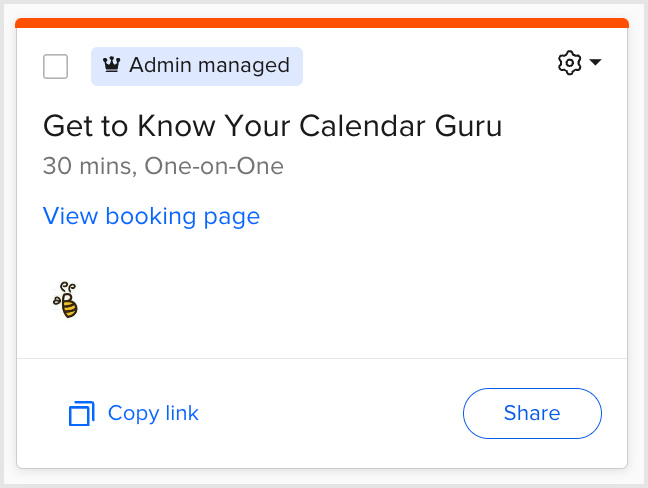
Task: Click the bee avatar icon
Action: (x=66, y=300)
